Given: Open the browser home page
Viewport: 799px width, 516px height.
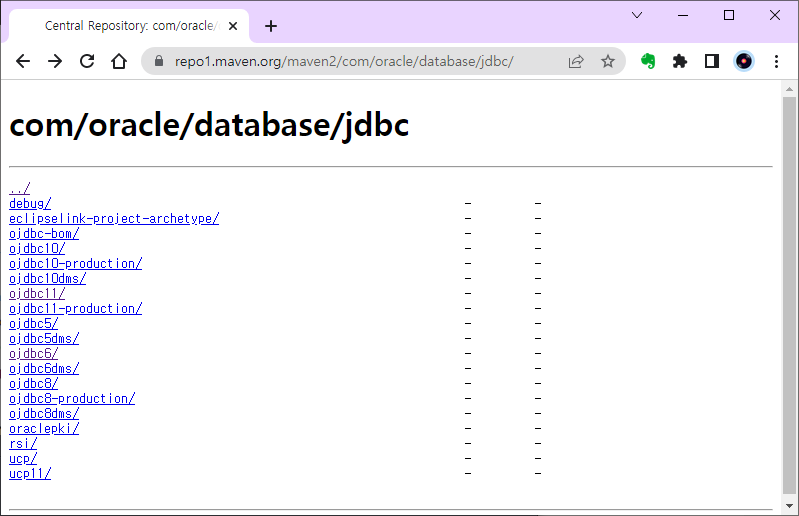Looking at the screenshot, I should (119, 62).
